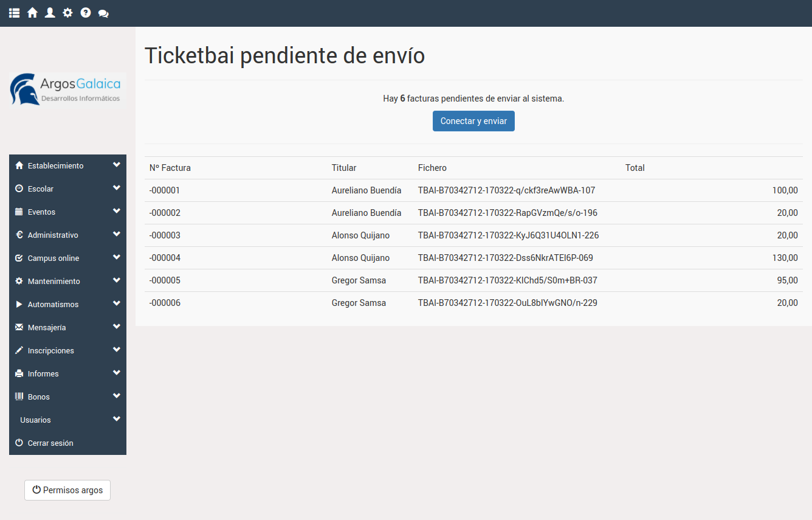Select invoice number -000004
Image resolution: width=812 pixels, height=520 pixels.
[x=165, y=258]
